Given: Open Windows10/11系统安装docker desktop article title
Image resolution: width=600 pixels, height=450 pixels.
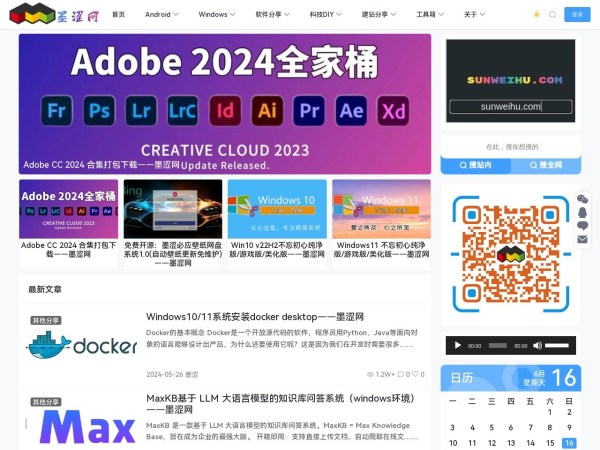Looking at the screenshot, I should tap(255, 317).
